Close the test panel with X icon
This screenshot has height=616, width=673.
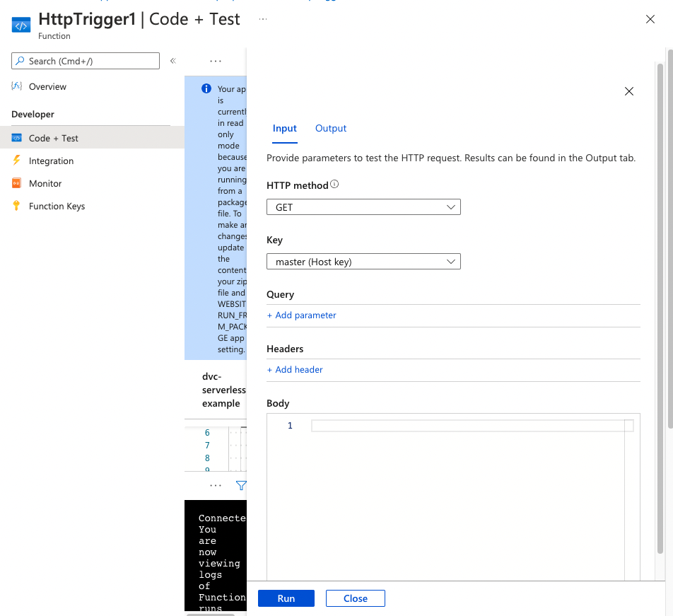click(x=629, y=91)
